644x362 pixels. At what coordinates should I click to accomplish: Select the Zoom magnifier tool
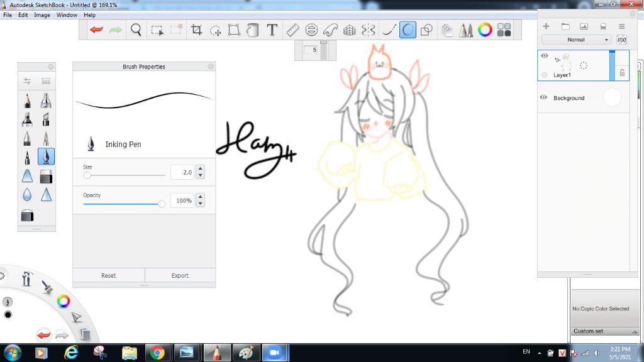(136, 30)
